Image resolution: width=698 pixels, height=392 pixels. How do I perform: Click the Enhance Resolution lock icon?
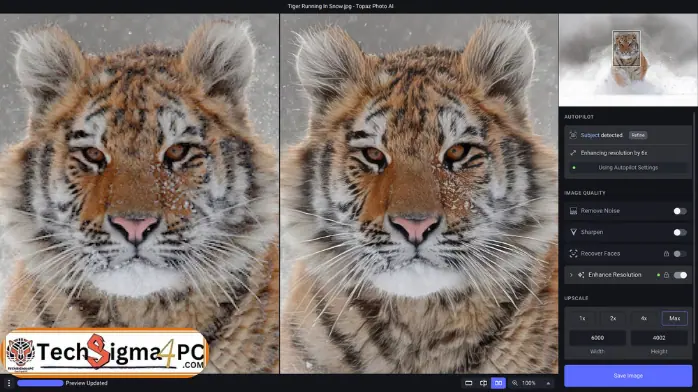pyautogui.click(x=666, y=275)
